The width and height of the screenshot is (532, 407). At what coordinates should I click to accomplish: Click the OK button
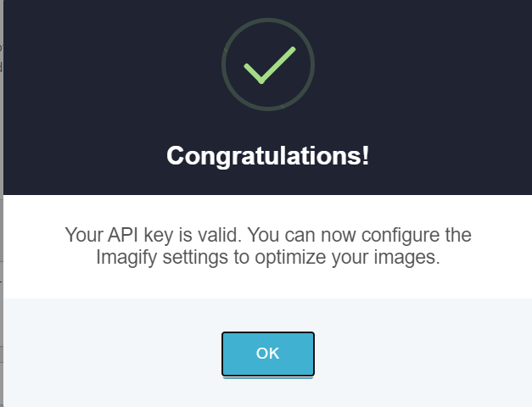268,354
